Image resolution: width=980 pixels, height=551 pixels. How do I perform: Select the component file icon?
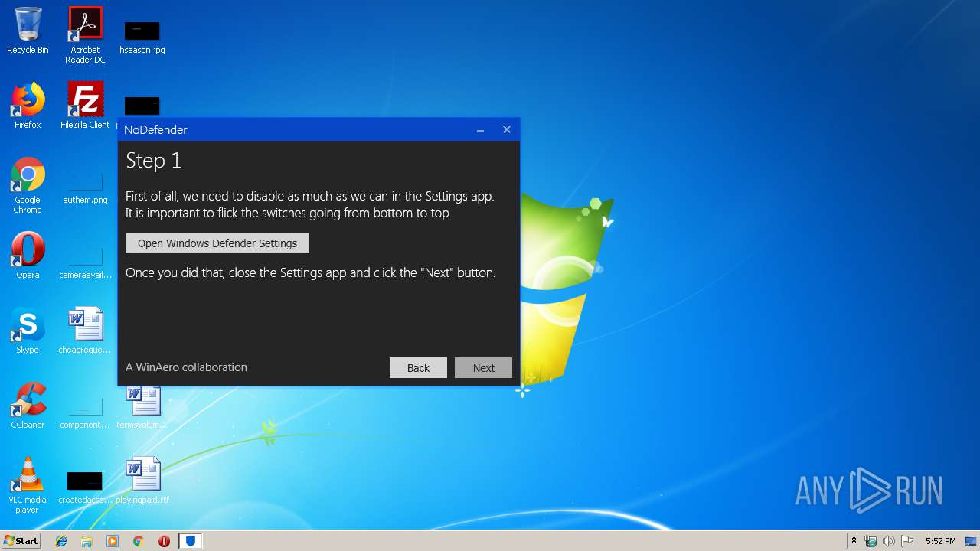coord(85,413)
